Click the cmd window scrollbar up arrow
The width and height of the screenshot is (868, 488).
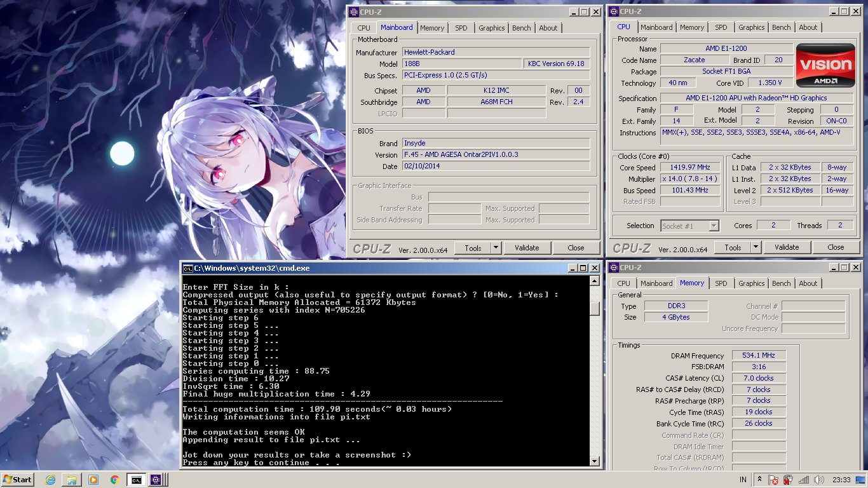[x=595, y=281]
